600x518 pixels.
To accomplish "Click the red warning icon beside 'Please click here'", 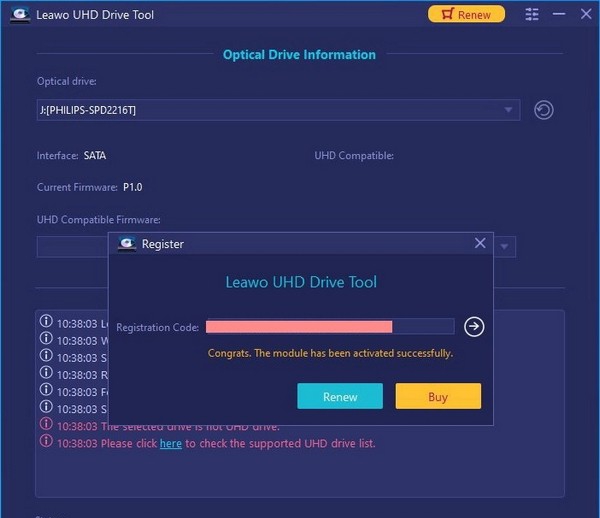I will [x=46, y=440].
